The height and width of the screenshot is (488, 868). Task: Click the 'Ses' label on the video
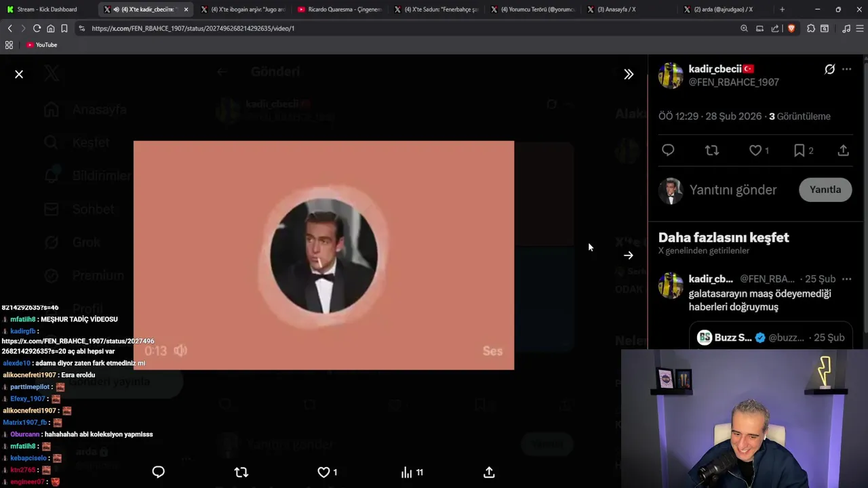[492, 350]
